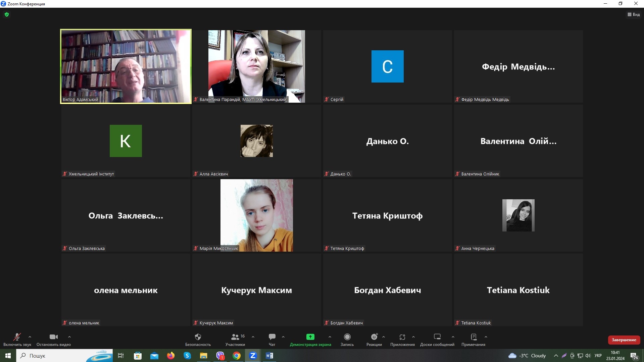This screenshot has height=362, width=644.
Task: Click the green encryption shield icon
Action: pos(7,14)
